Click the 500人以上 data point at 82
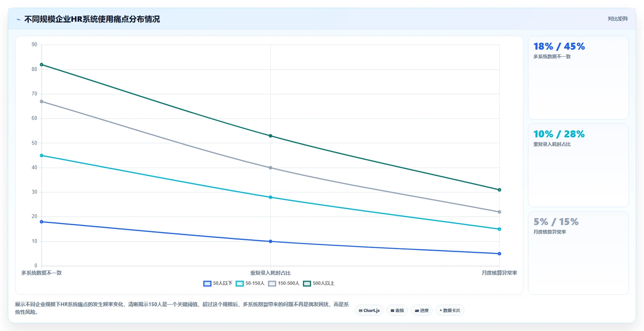The width and height of the screenshot is (644, 331). point(42,65)
